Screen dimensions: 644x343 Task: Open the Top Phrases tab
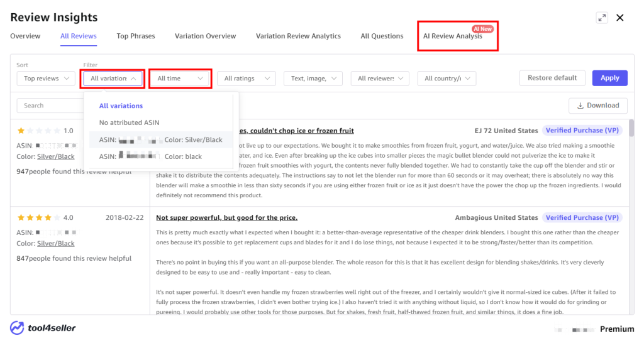[x=136, y=36]
